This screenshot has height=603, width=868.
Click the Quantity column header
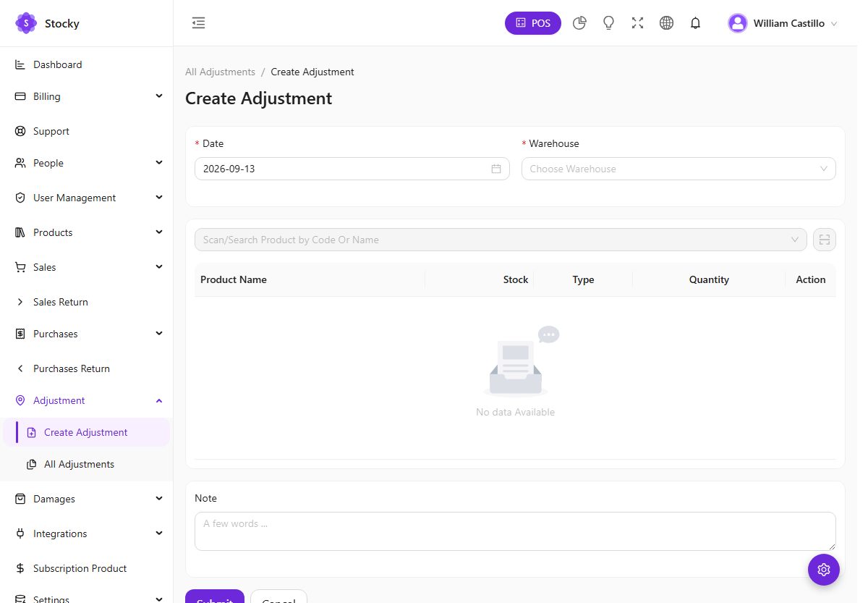(709, 279)
